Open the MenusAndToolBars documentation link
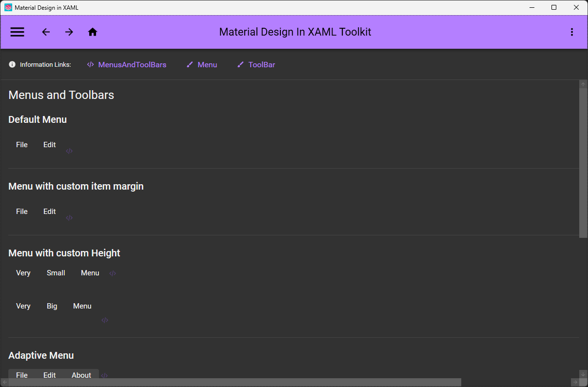This screenshot has height=387, width=588. (x=132, y=64)
